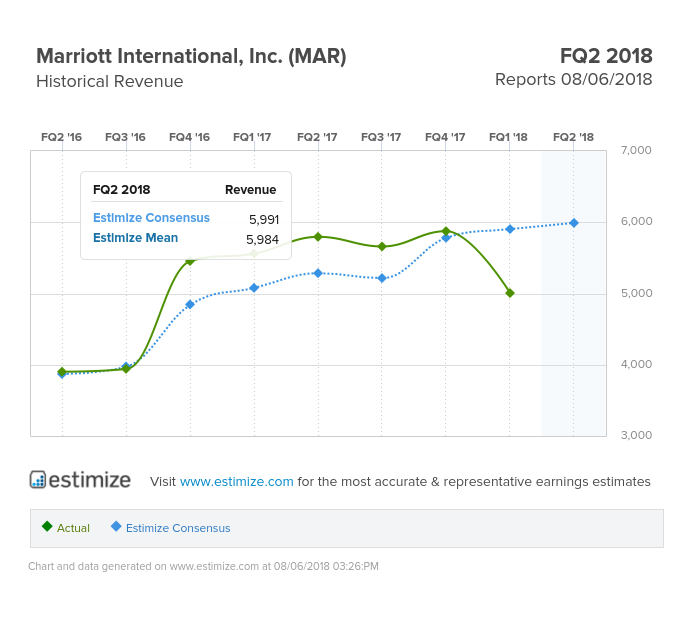
Task: Select the FQ1 '18 consensus blue point
Action: [x=510, y=229]
